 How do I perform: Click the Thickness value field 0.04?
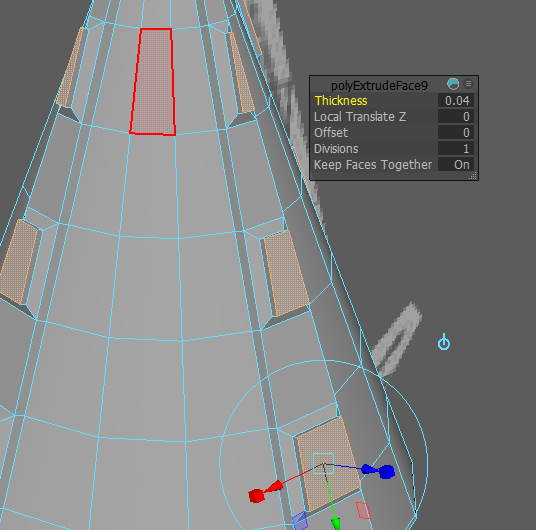(x=456, y=101)
